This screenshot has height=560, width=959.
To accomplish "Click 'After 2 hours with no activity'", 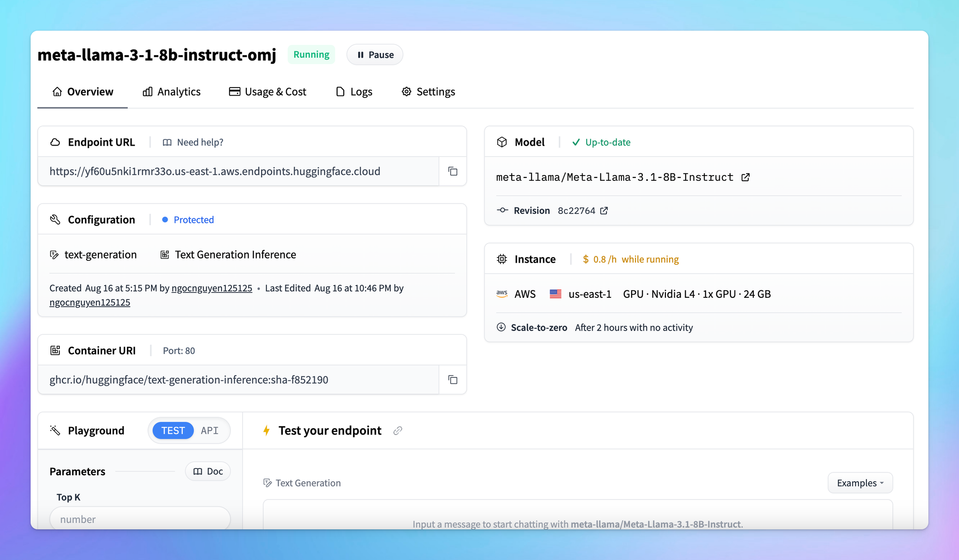I will point(634,328).
